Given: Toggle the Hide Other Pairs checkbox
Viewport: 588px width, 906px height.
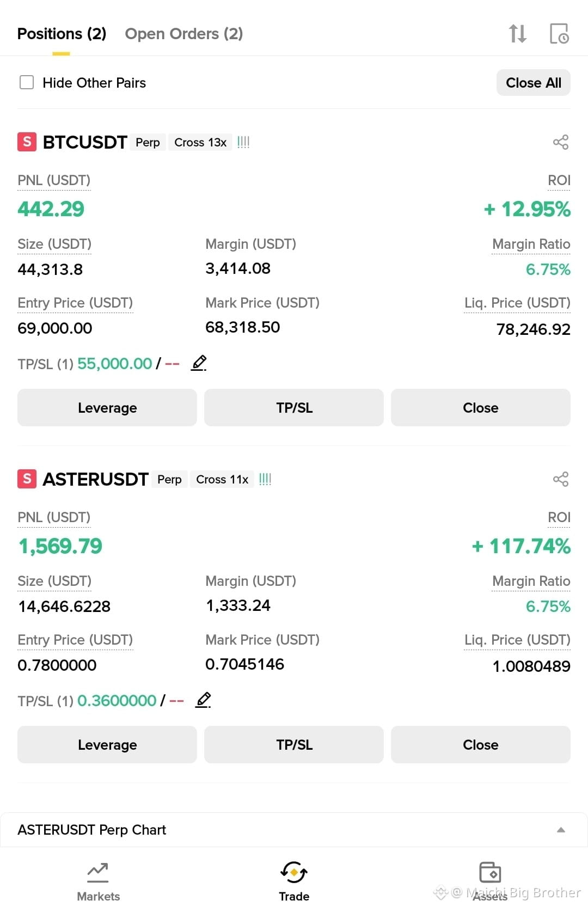Looking at the screenshot, I should (27, 82).
